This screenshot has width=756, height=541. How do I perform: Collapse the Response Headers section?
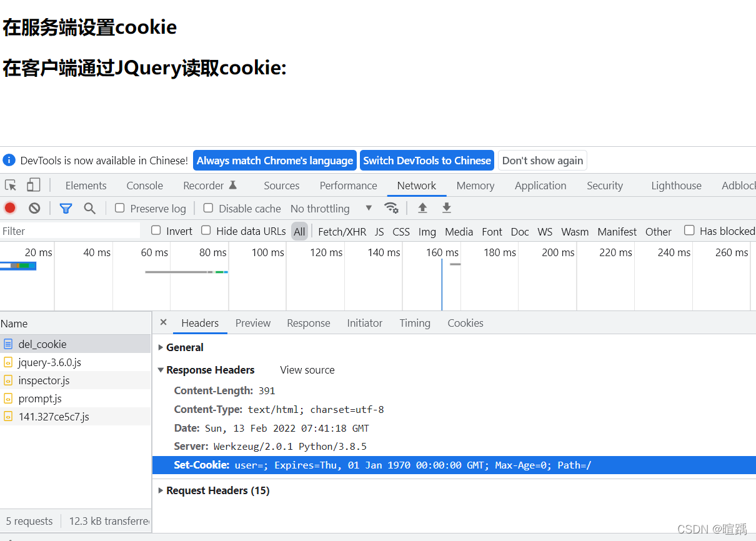[206, 370]
